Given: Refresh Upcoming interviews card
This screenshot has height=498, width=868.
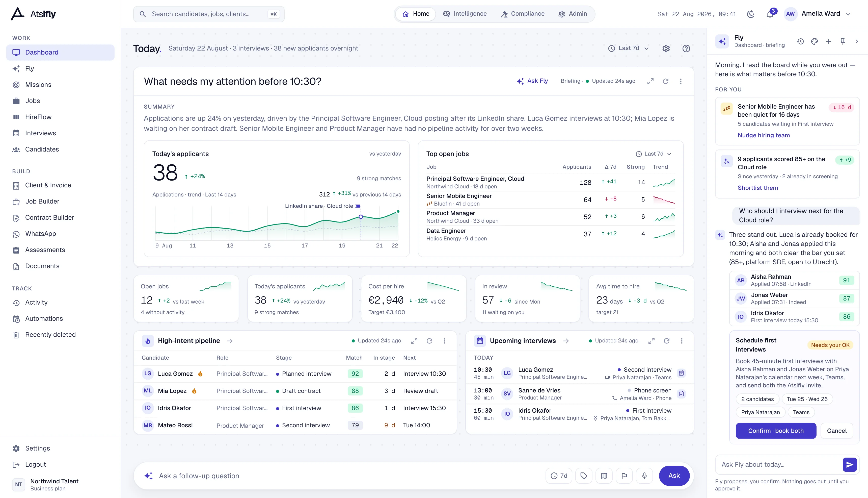Looking at the screenshot, I should (667, 341).
